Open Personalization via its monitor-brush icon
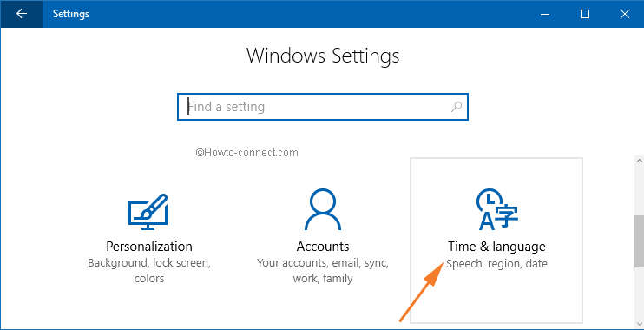The width and height of the screenshot is (644, 330). tap(148, 212)
